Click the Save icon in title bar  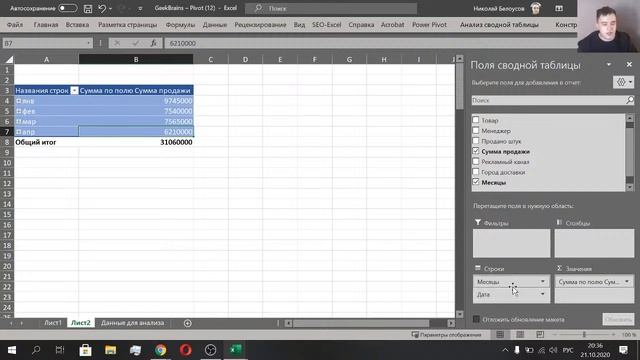point(88,8)
